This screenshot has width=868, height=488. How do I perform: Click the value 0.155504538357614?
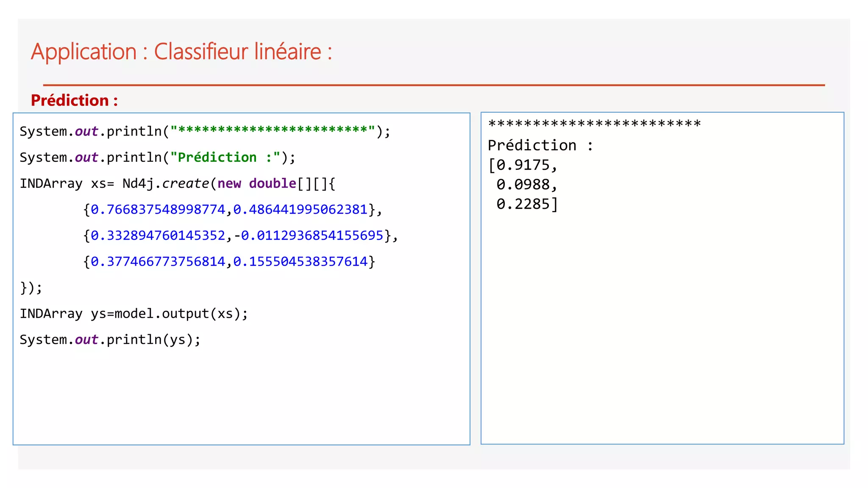tap(300, 262)
